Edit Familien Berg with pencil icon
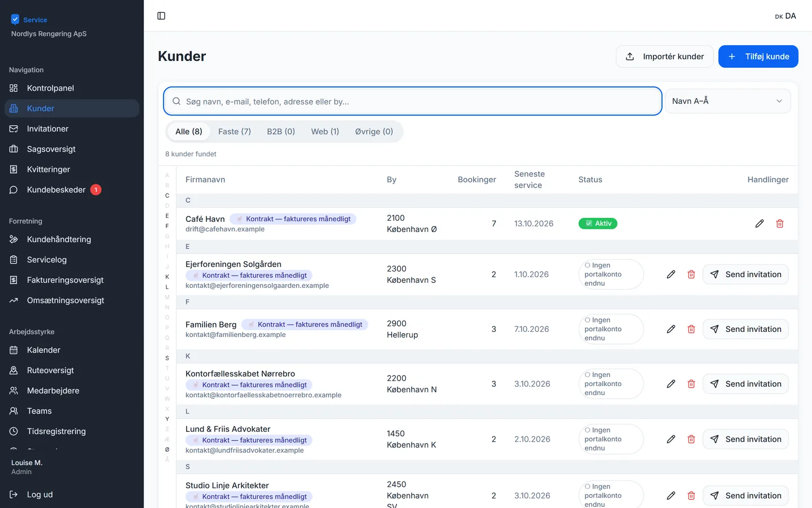 point(671,329)
